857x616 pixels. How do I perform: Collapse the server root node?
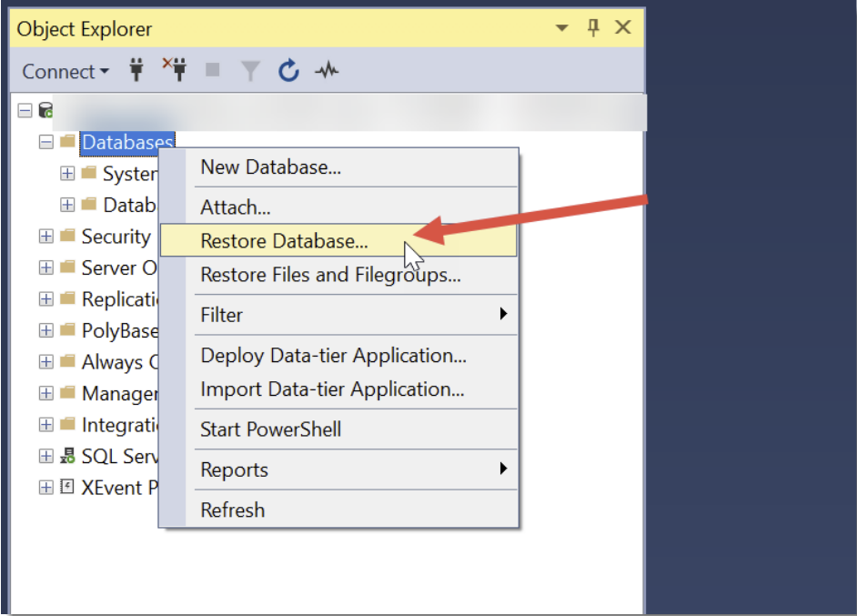tap(25, 110)
